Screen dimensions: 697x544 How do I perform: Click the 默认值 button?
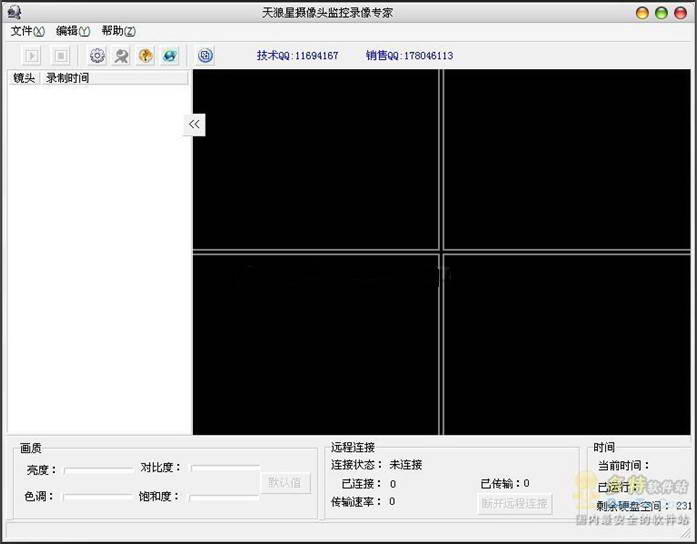[x=287, y=483]
